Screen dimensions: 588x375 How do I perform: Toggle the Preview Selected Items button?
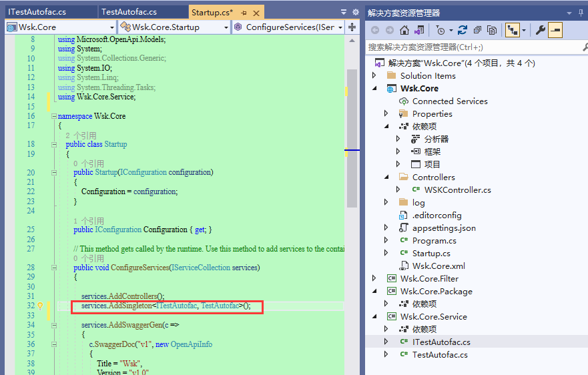coord(555,30)
